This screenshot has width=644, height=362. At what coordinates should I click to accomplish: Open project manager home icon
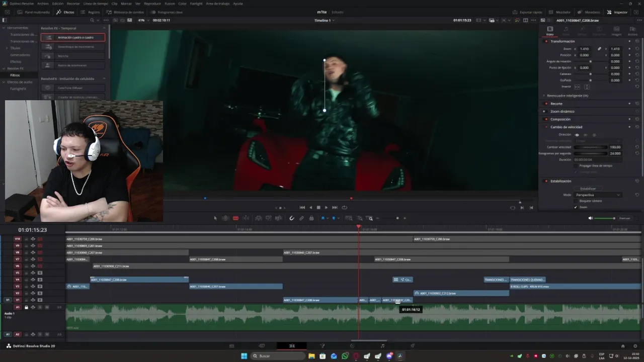click(x=623, y=346)
